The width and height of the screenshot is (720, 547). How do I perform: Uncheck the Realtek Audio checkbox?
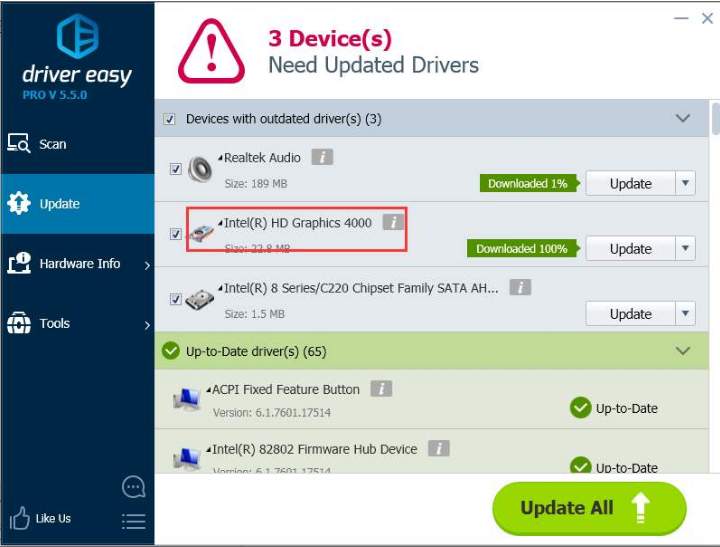(x=175, y=169)
